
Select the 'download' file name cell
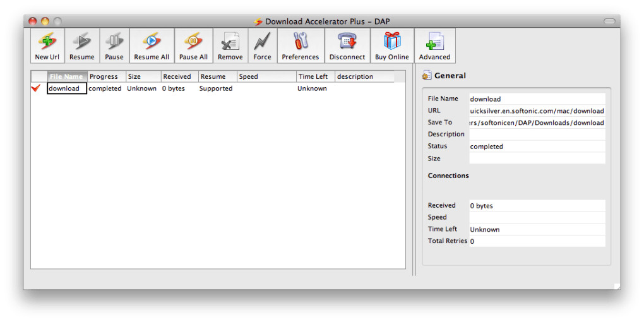67,88
